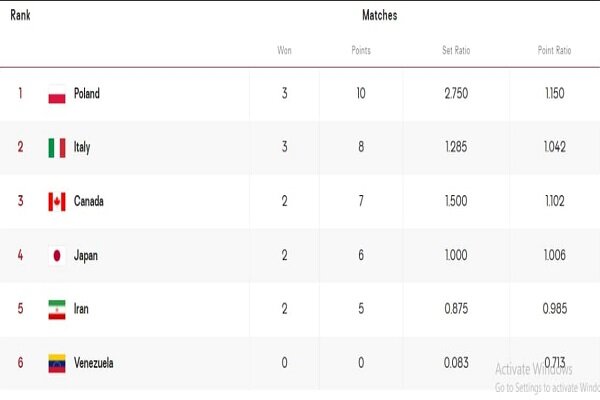Click the Italy flag icon
600x400 pixels.
[x=57, y=148]
